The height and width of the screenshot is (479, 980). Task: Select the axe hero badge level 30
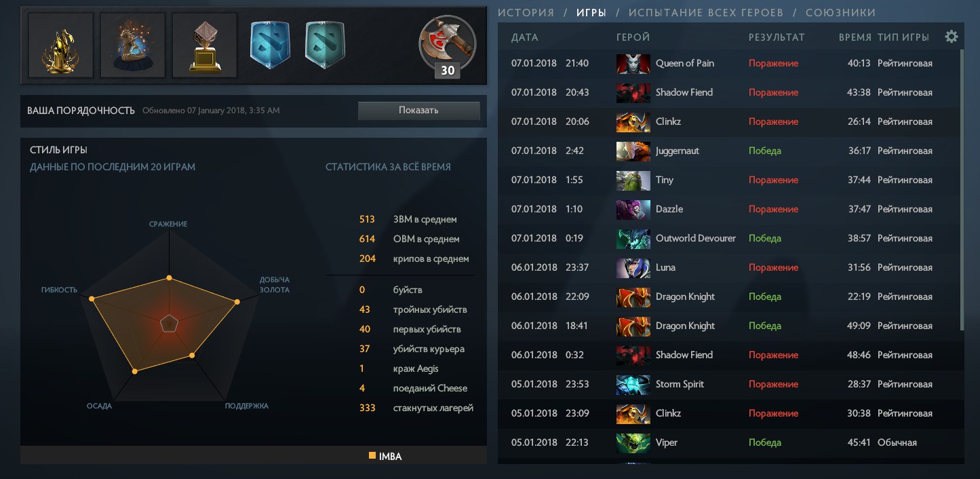pyautogui.click(x=448, y=47)
